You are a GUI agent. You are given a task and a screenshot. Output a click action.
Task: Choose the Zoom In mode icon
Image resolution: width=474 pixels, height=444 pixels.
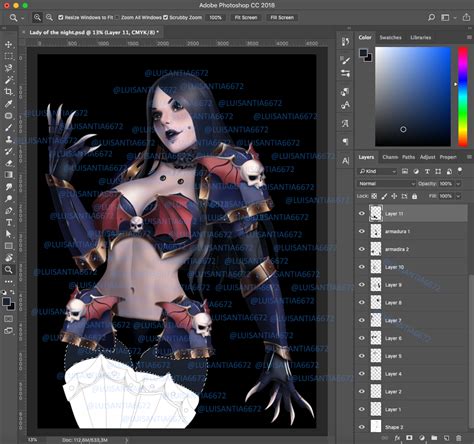tap(37, 17)
